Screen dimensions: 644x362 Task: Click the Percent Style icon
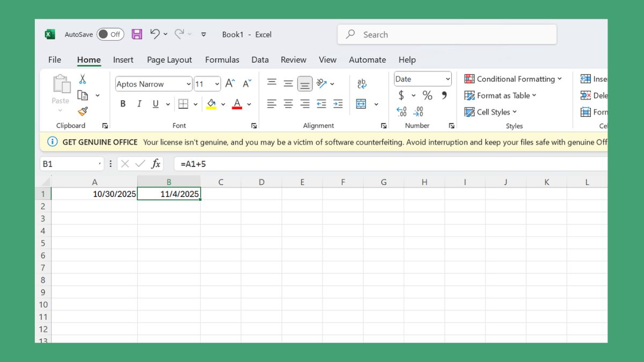click(x=427, y=95)
